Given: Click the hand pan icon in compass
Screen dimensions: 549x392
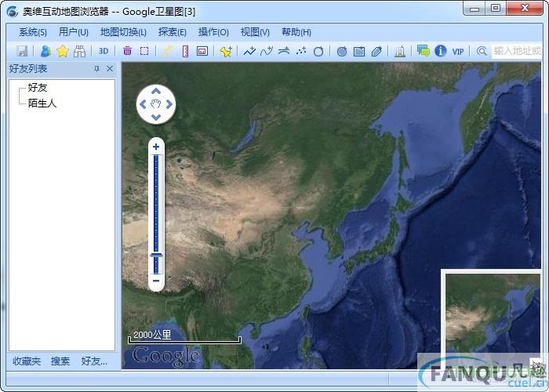Looking at the screenshot, I should coord(156,104).
